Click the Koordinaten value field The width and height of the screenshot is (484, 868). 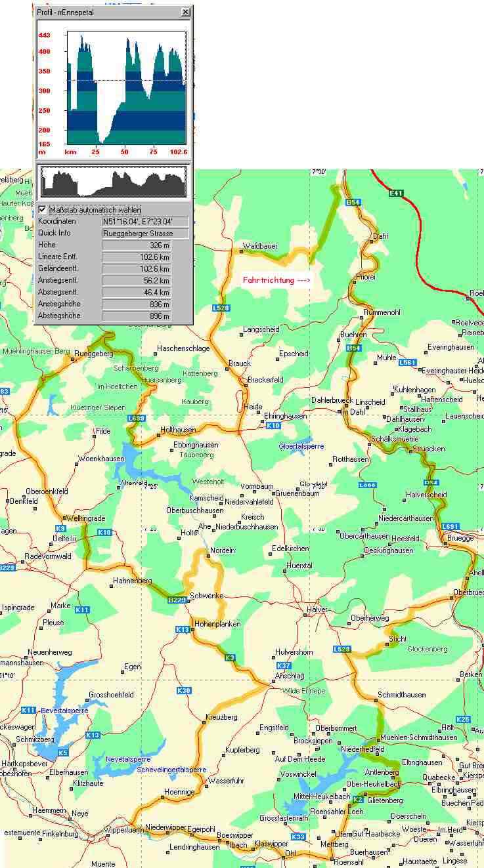click(x=145, y=222)
